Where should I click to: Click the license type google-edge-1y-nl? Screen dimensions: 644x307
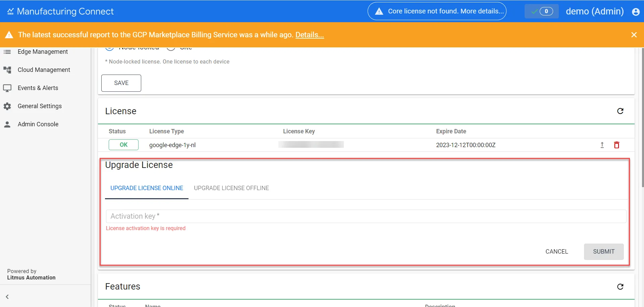172,145
